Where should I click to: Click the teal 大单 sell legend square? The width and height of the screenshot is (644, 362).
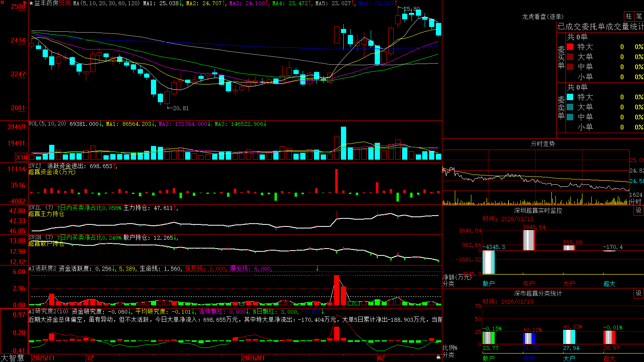pos(570,107)
